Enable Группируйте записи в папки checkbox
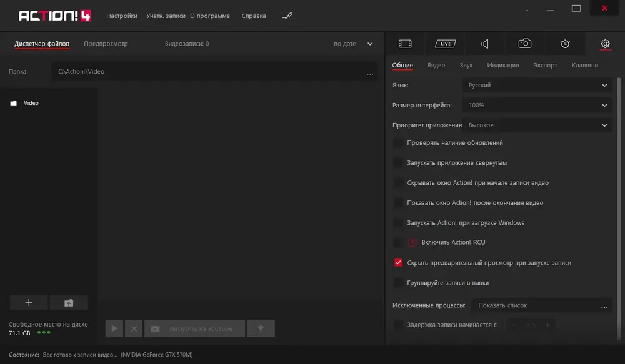Viewport: 625px width, 364px height. coord(398,282)
